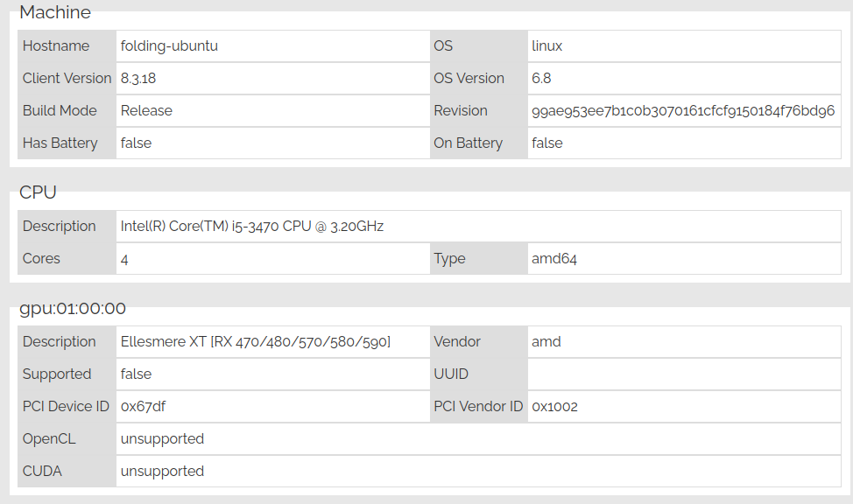The image size is (853, 504).
Task: Select the OS Version value 6.8
Action: tap(541, 78)
